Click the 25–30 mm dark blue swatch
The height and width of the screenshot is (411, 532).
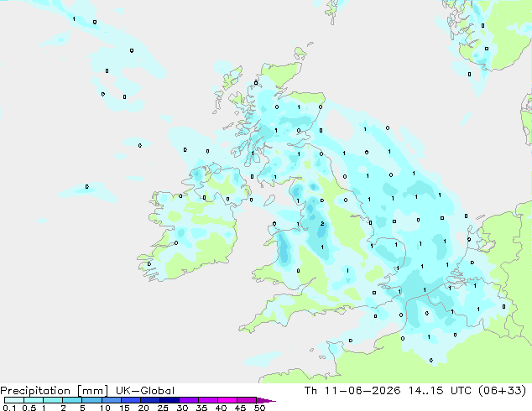(169, 400)
